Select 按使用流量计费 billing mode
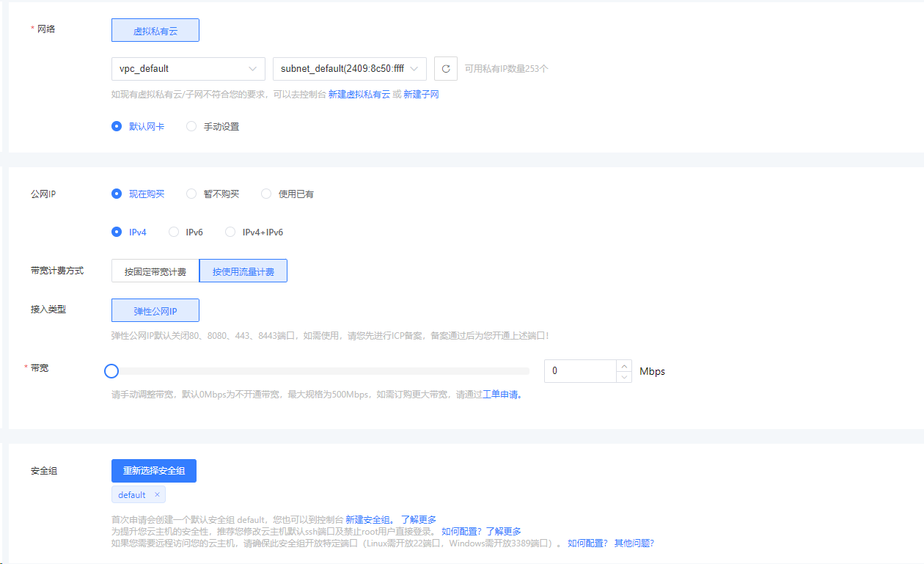The height and width of the screenshot is (564, 924). tap(243, 271)
